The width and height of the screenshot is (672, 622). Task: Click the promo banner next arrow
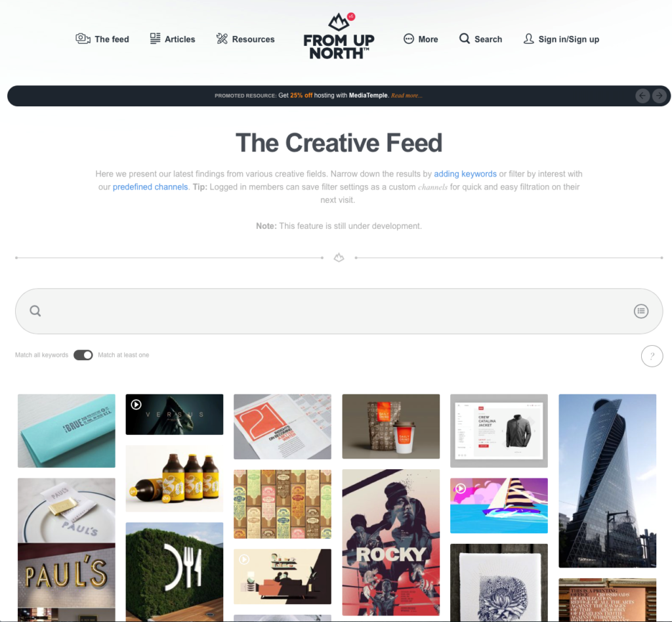point(660,96)
